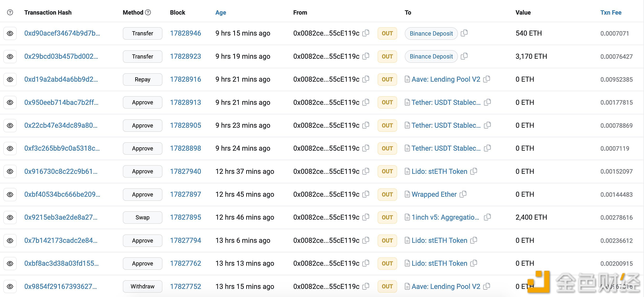Copy Binance Deposit address in 3,170 ETH row
644x297 pixels.
[x=464, y=56]
